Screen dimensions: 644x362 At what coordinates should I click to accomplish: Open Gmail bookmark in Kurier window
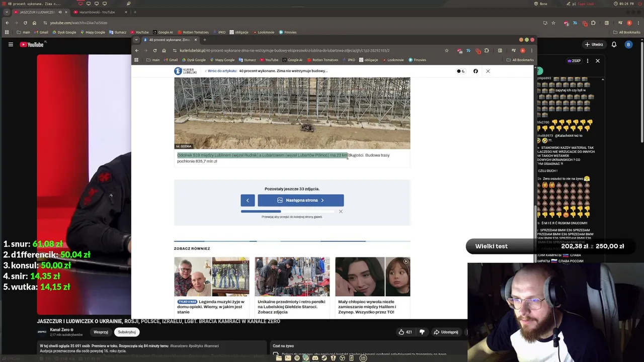click(x=171, y=60)
